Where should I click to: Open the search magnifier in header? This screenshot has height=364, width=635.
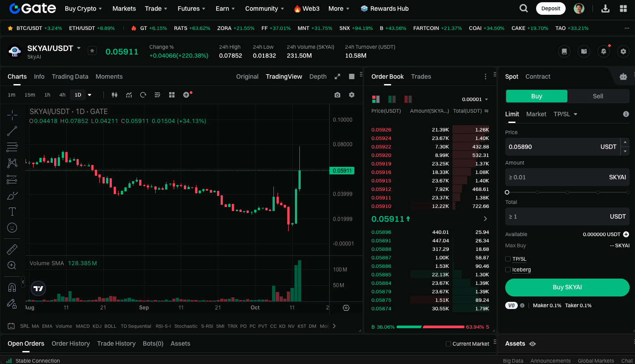click(523, 8)
